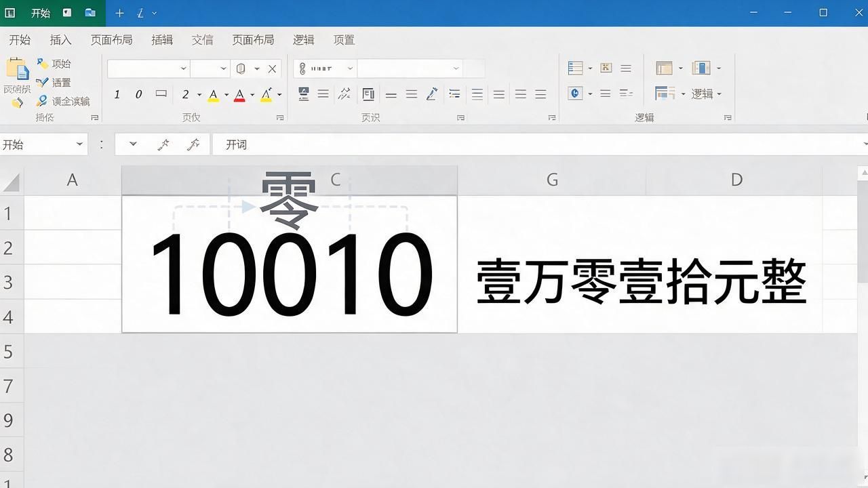Click the indent list icon
868x488 pixels.
pos(454,94)
